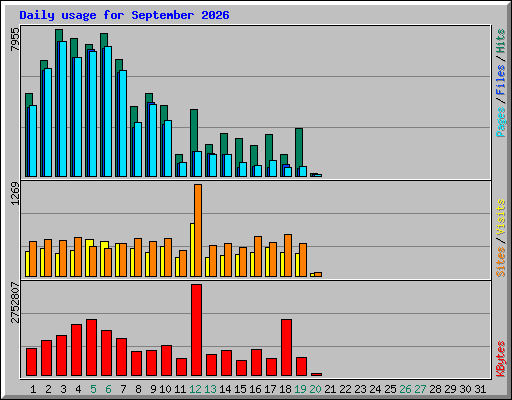Viewport: 512px width, 400px height.
Task: Click the orange 'Sites' legend label
Action: pyautogui.click(x=500, y=262)
